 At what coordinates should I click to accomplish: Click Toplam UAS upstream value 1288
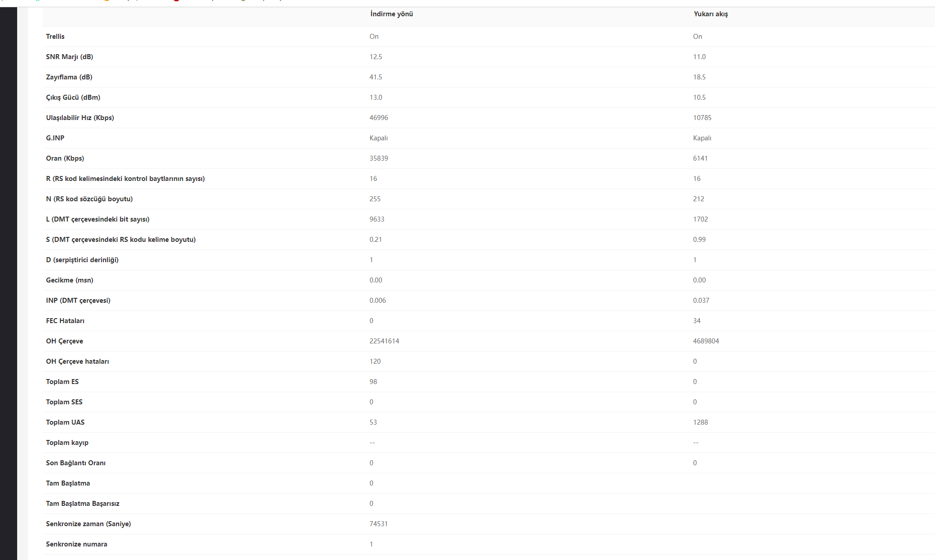click(700, 422)
